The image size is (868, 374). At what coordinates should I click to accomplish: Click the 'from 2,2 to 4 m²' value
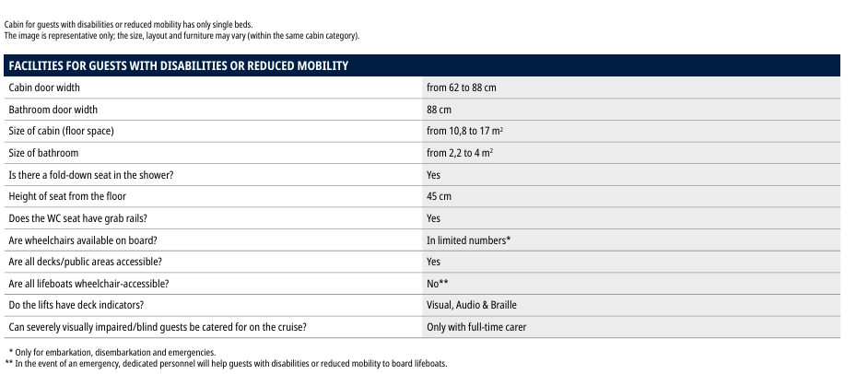[x=460, y=153]
